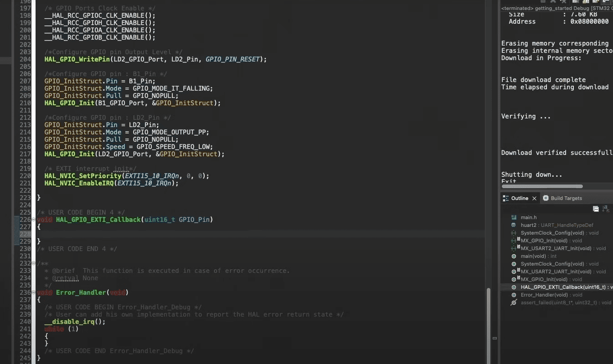Collapse the Error_Handler function fold marker
This screenshot has width=613, height=364.
[x=34, y=292]
